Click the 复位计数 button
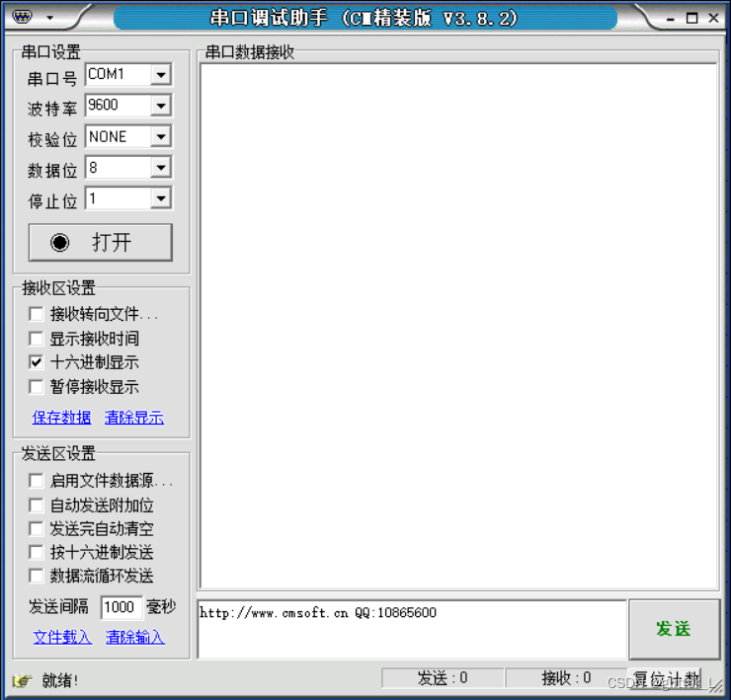Viewport: 731px width, 700px height. coord(667,678)
